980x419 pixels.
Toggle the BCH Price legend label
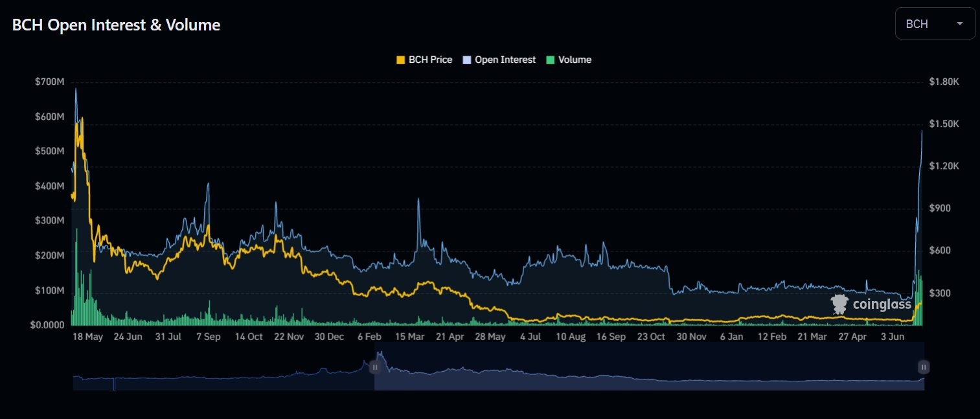(x=430, y=60)
